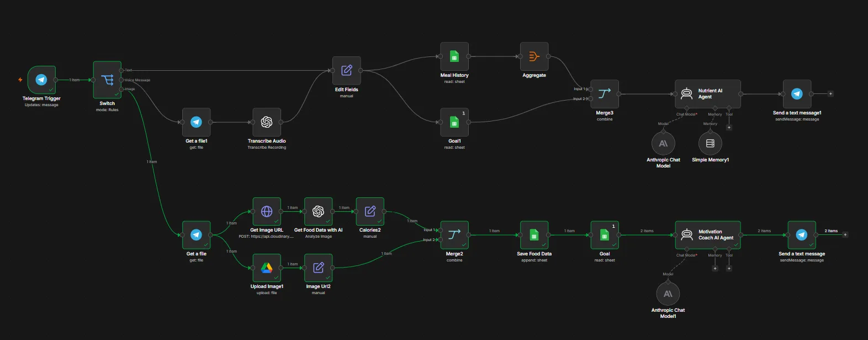This screenshot has height=340, width=868.
Task: Open the Telegram Trigger node
Action: click(x=41, y=80)
